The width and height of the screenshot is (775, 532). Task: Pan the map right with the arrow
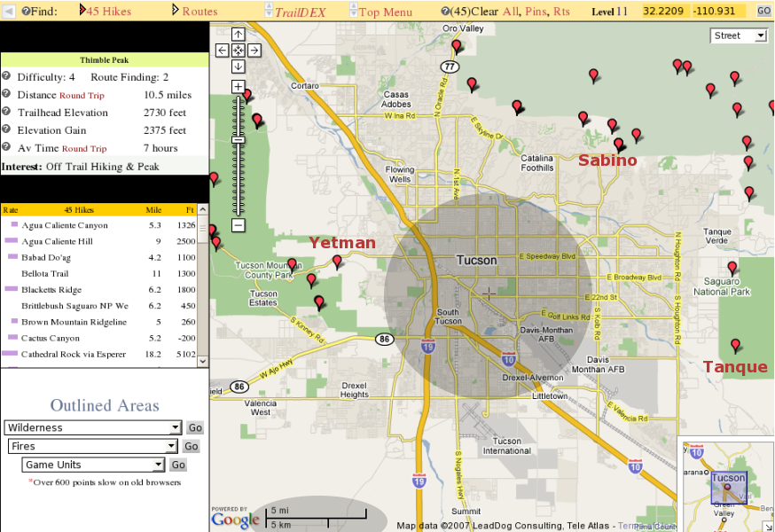[254, 50]
